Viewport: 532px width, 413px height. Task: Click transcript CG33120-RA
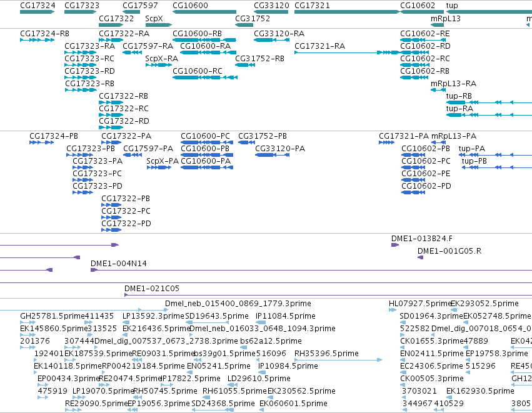271,40
